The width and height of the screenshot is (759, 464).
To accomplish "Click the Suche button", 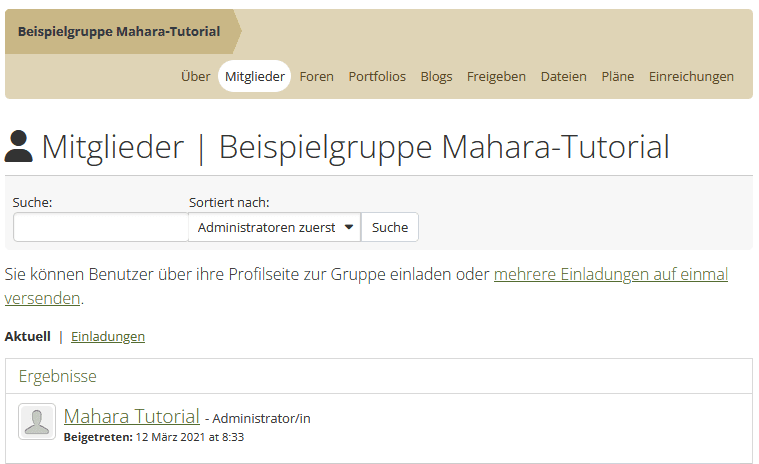I will click(x=390, y=227).
